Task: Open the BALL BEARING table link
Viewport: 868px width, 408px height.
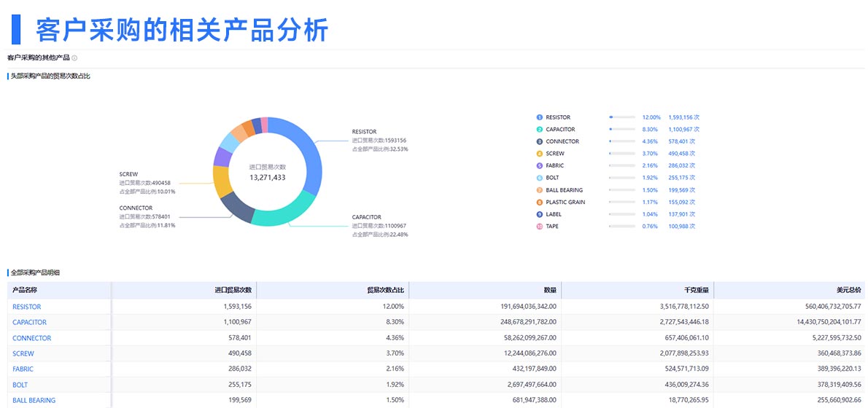Action: point(34,400)
